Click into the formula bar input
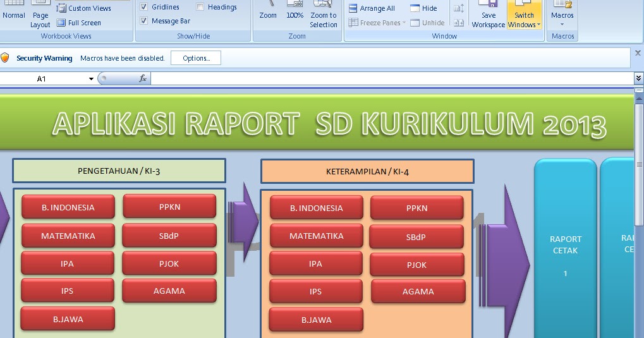 pos(392,78)
